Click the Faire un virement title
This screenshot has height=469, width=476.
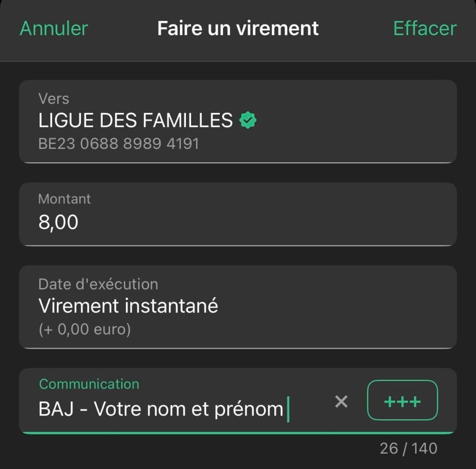click(238, 28)
